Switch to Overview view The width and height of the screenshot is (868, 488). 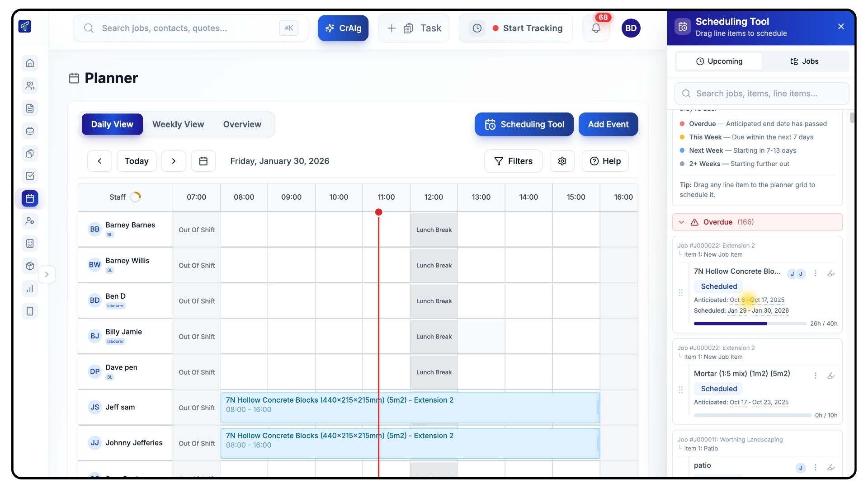(x=242, y=124)
